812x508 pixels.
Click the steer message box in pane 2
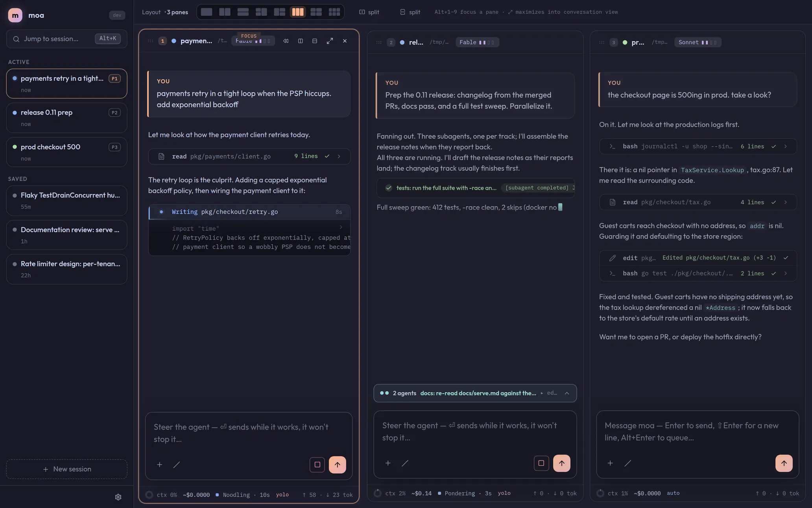(475, 431)
